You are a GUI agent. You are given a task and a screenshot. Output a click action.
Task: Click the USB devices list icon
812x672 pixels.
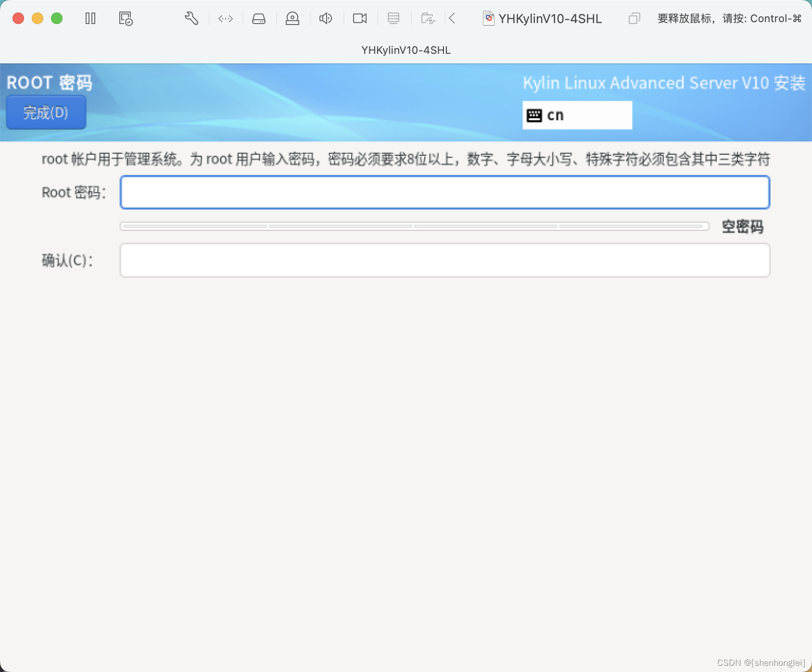coord(393,19)
